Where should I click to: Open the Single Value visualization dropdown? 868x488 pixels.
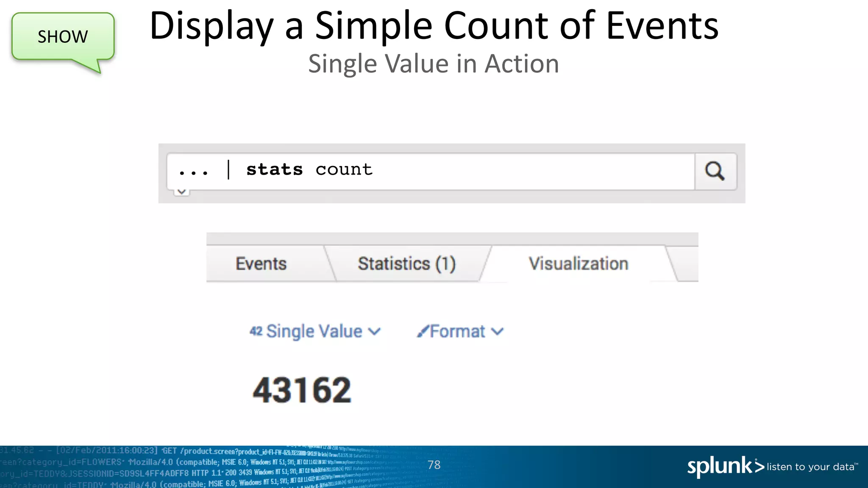pyautogui.click(x=315, y=331)
